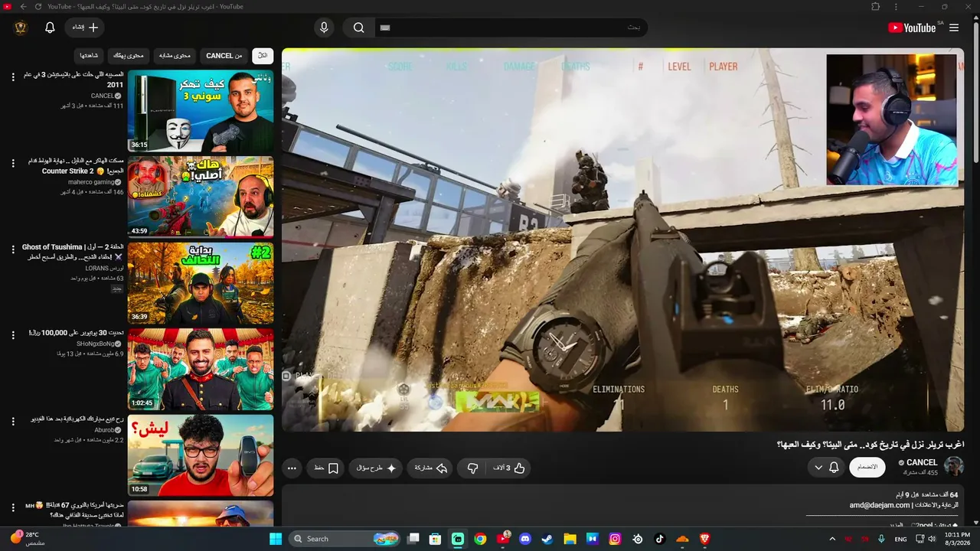Reload the page with refresh icon
Image resolution: width=980 pixels, height=551 pixels.
38,6
